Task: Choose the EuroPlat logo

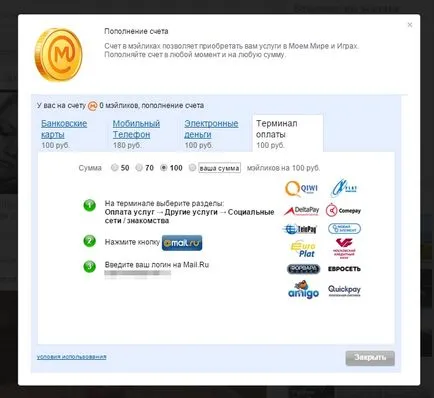Action: pos(303,249)
